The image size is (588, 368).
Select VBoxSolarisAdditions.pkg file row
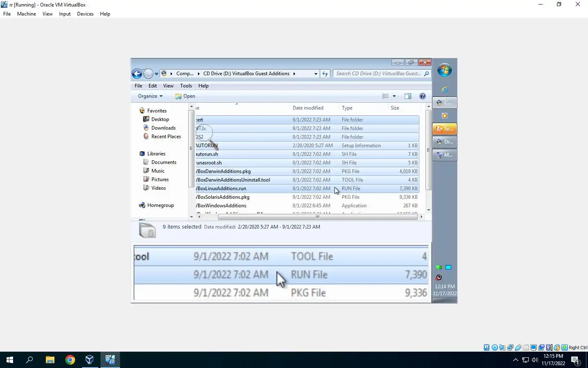[307, 197]
